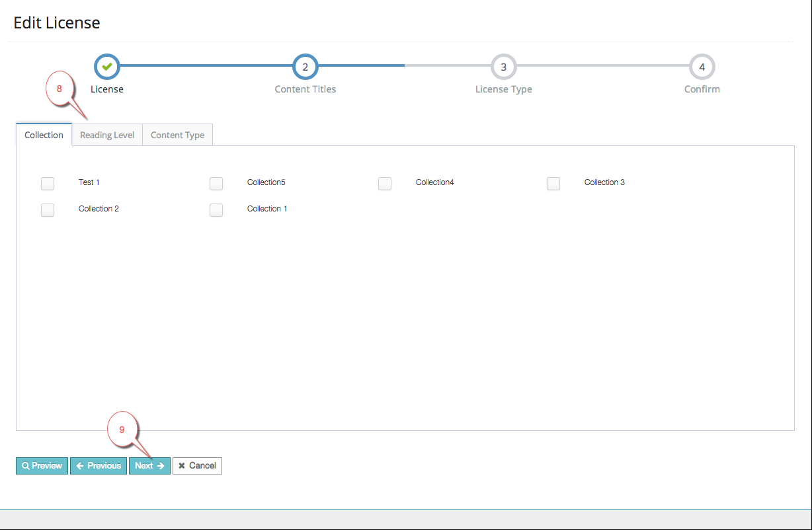Screen dimensions: 812x530
Task: Go to step 4 Confirm circle
Action: 702,67
